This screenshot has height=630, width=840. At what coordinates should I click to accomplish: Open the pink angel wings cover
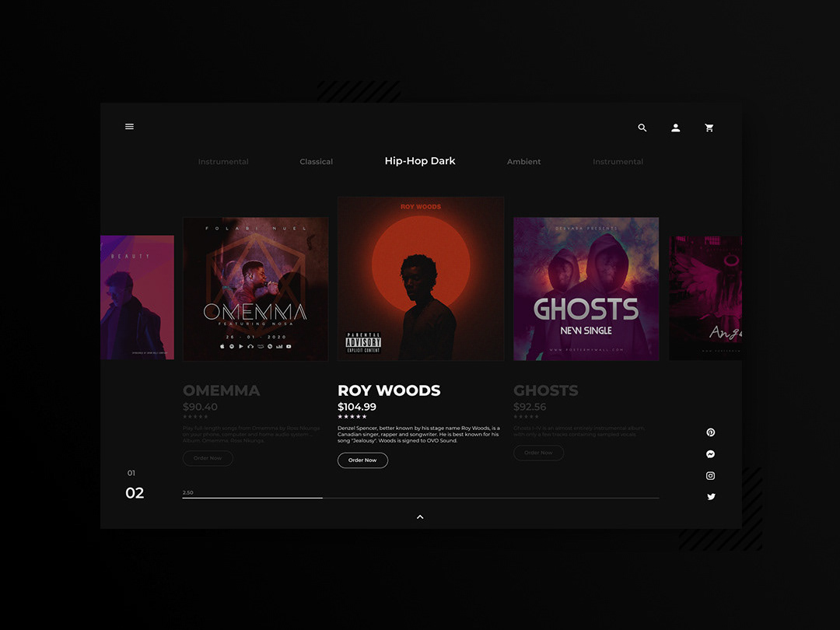(x=705, y=298)
